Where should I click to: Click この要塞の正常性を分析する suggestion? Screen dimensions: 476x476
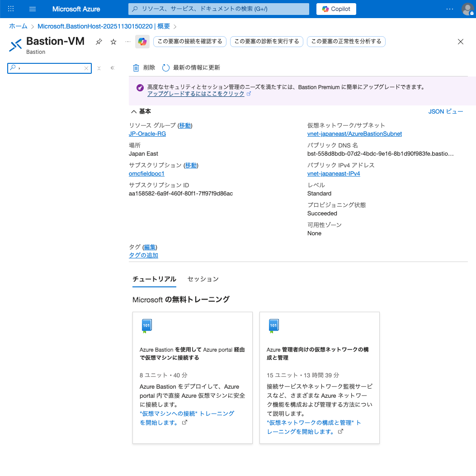pyautogui.click(x=346, y=41)
